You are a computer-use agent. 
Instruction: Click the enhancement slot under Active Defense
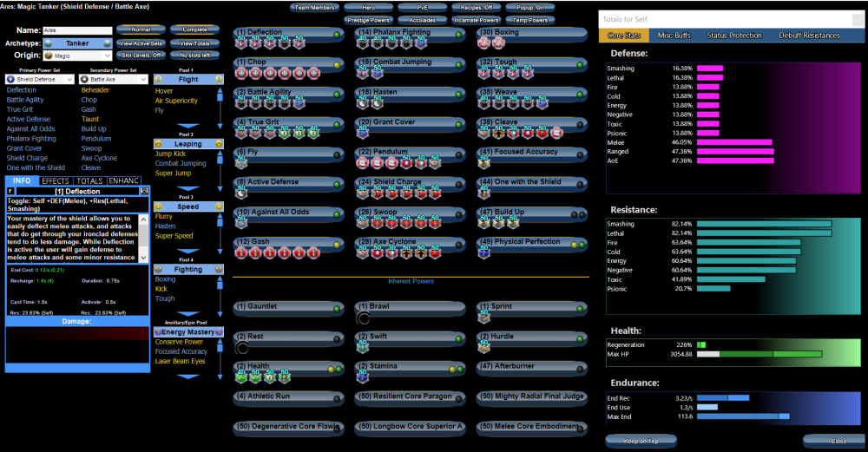[x=242, y=193]
